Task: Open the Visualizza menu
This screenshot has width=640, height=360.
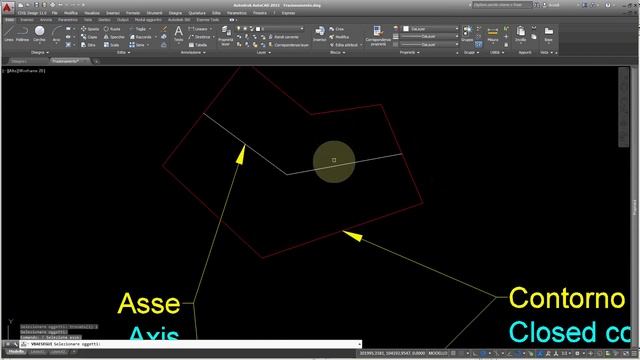Action: click(91, 13)
